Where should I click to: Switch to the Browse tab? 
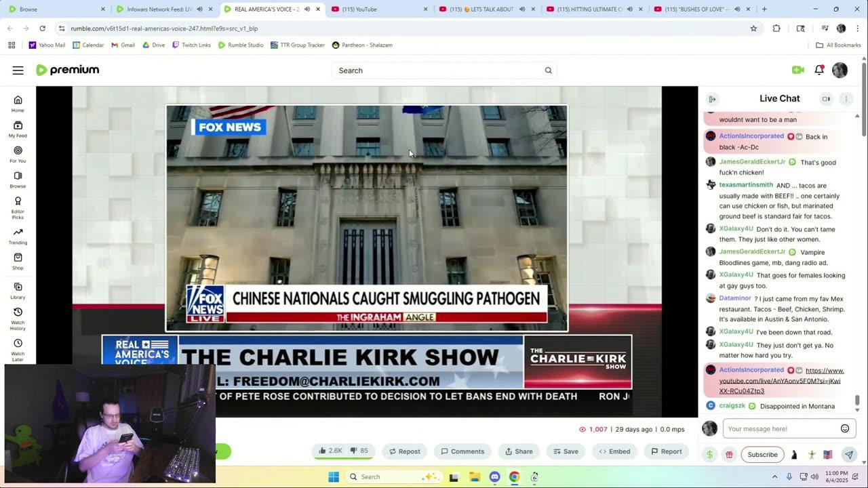point(57,9)
